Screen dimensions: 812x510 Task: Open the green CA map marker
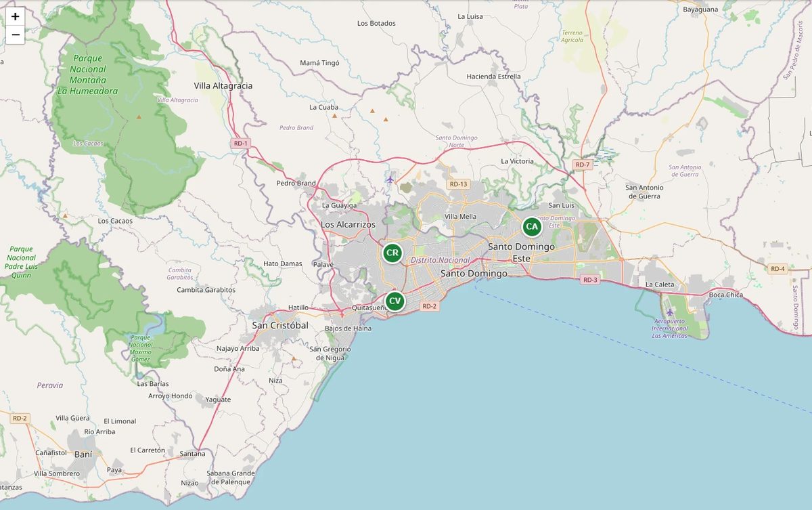(x=532, y=226)
